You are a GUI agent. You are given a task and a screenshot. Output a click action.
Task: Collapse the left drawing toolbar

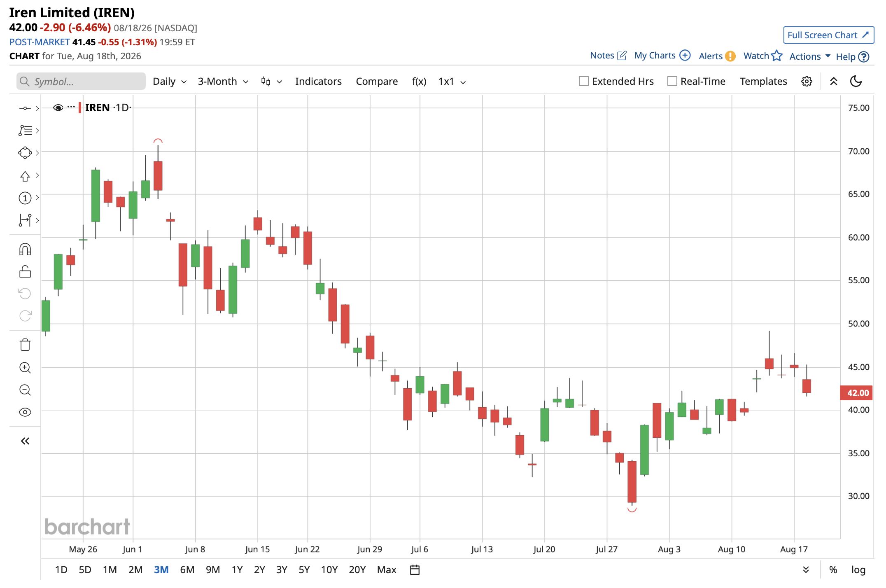click(25, 441)
